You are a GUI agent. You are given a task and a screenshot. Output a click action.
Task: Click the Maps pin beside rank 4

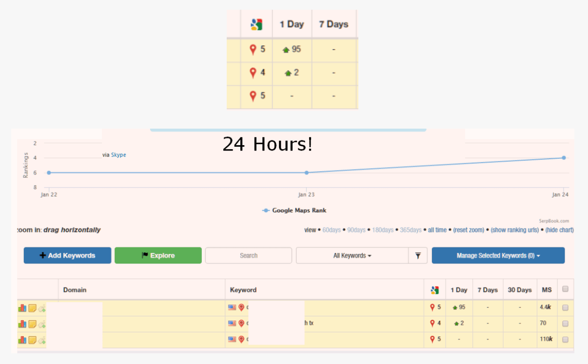pos(432,323)
